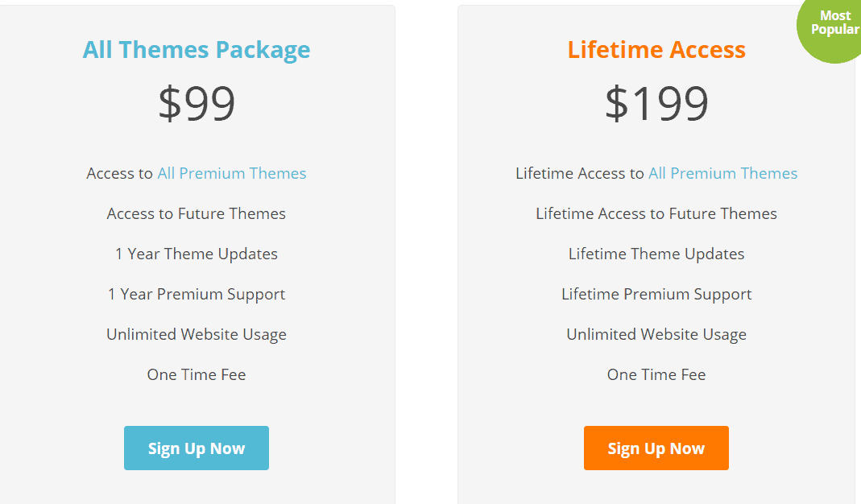Click the $199 price text

click(x=656, y=103)
